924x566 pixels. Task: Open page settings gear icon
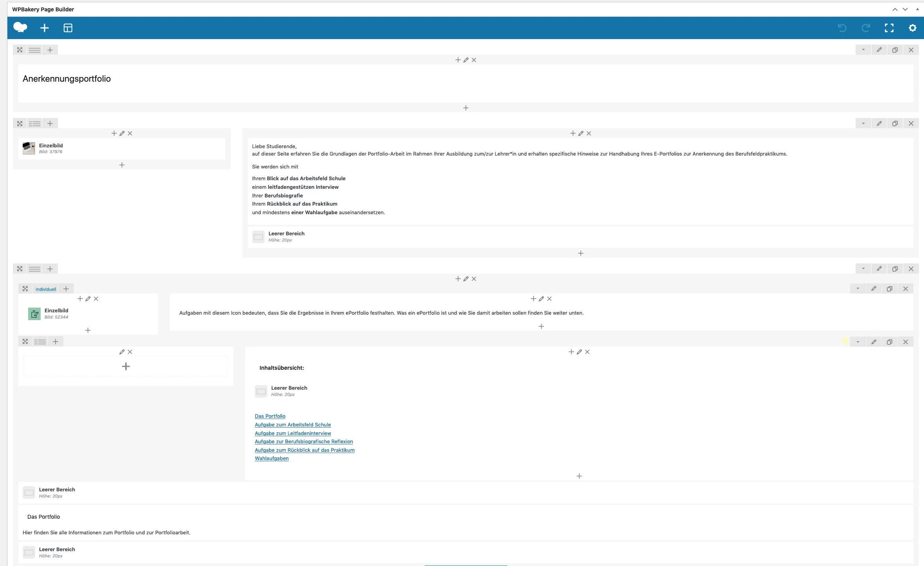(913, 28)
